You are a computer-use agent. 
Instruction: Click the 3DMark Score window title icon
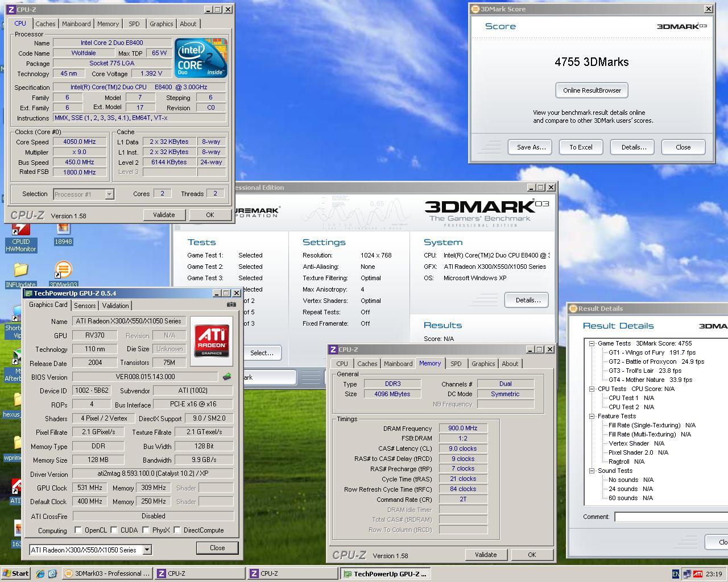click(475, 9)
